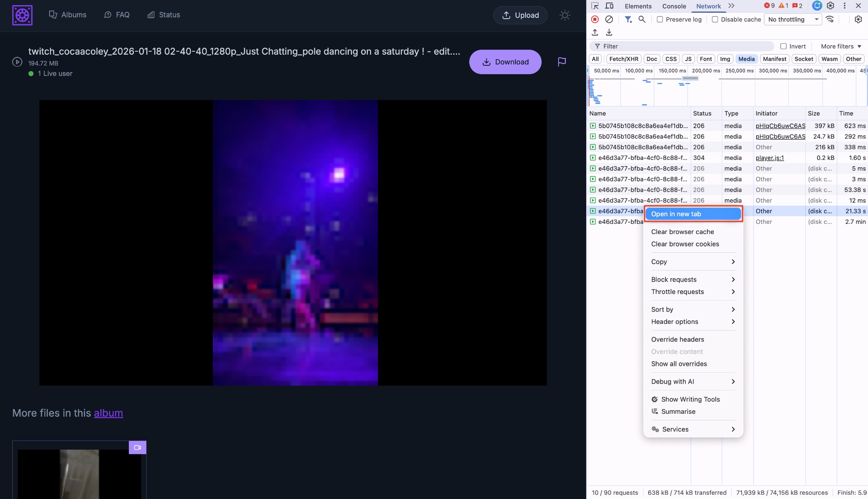Enable Preserve log checkbox
The width and height of the screenshot is (868, 499).
tap(660, 20)
